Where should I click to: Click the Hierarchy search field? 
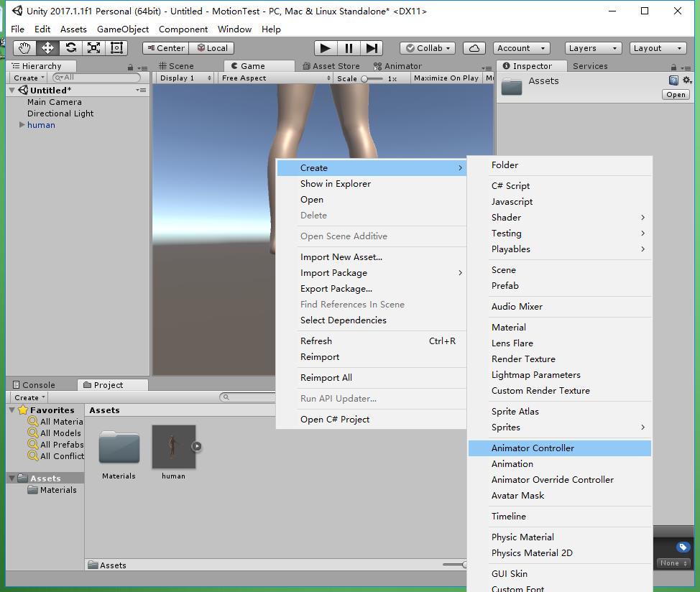pos(96,78)
